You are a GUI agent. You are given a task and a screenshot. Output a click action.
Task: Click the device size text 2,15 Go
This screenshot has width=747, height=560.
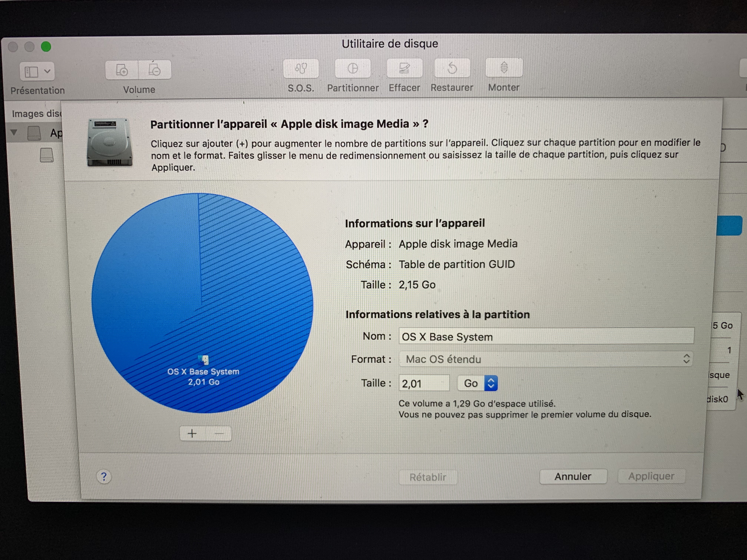pyautogui.click(x=417, y=285)
